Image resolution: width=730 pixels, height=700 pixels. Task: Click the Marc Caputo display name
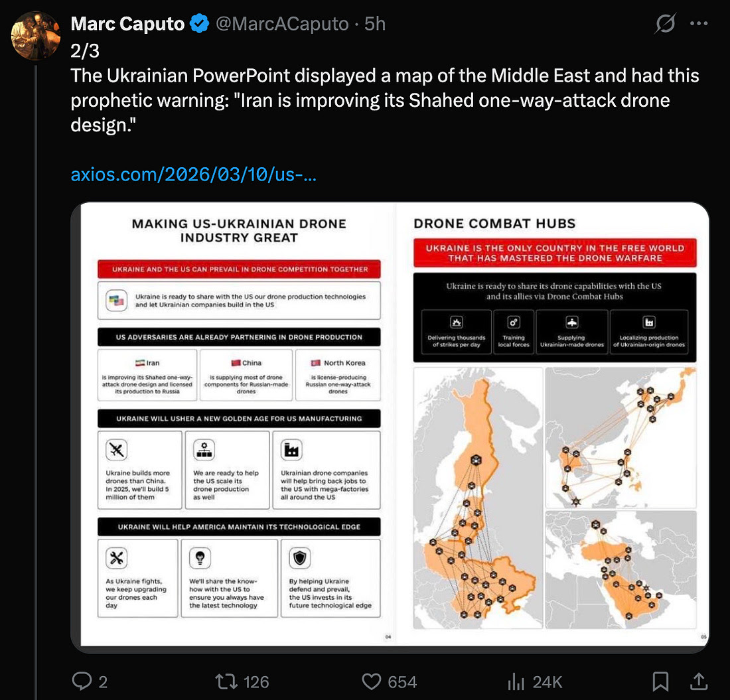click(x=127, y=25)
